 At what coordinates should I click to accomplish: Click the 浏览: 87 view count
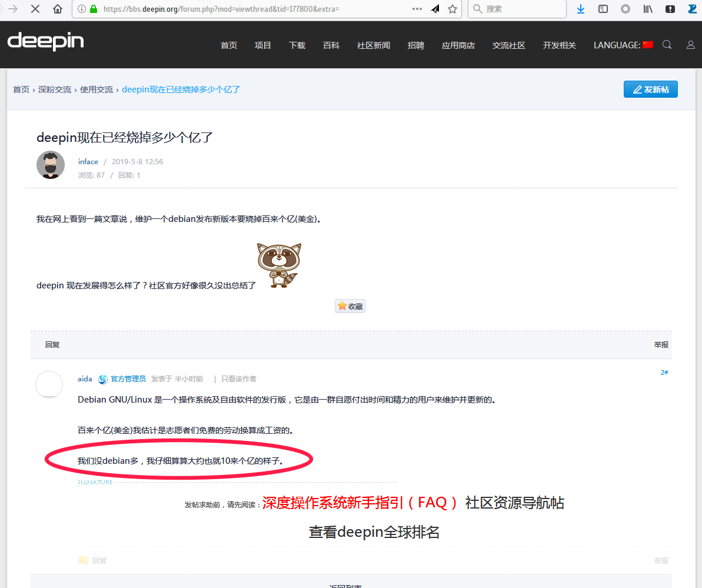pyautogui.click(x=91, y=175)
